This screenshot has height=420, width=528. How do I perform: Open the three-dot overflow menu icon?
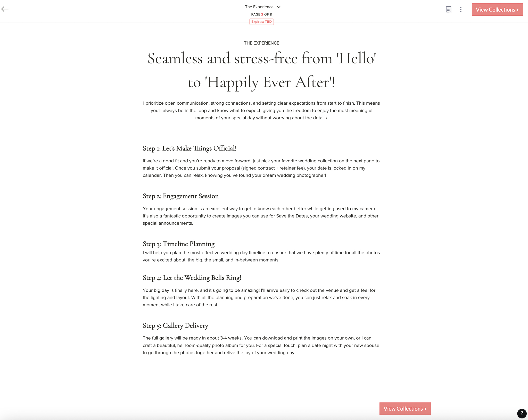461,10
